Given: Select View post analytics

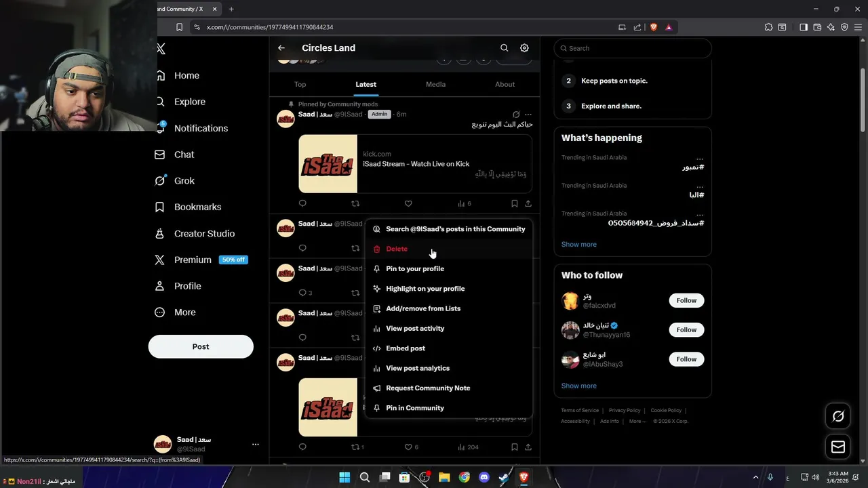Looking at the screenshot, I should (448, 368).
